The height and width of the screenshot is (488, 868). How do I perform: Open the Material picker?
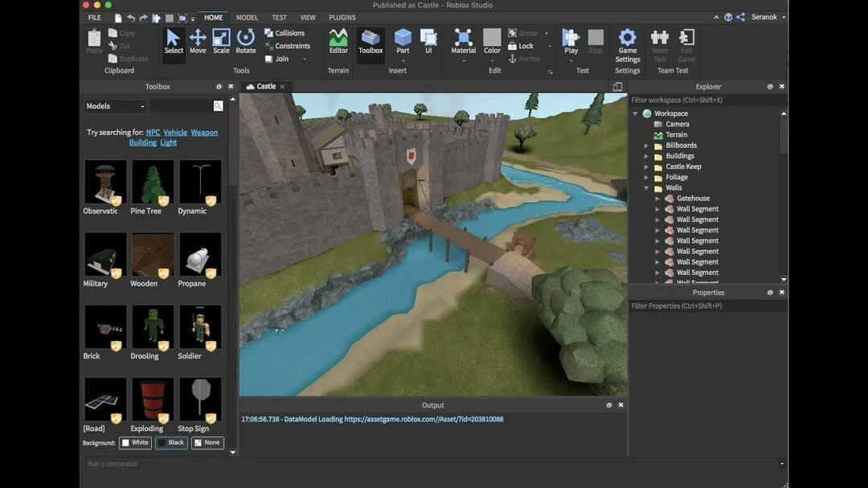(x=464, y=42)
